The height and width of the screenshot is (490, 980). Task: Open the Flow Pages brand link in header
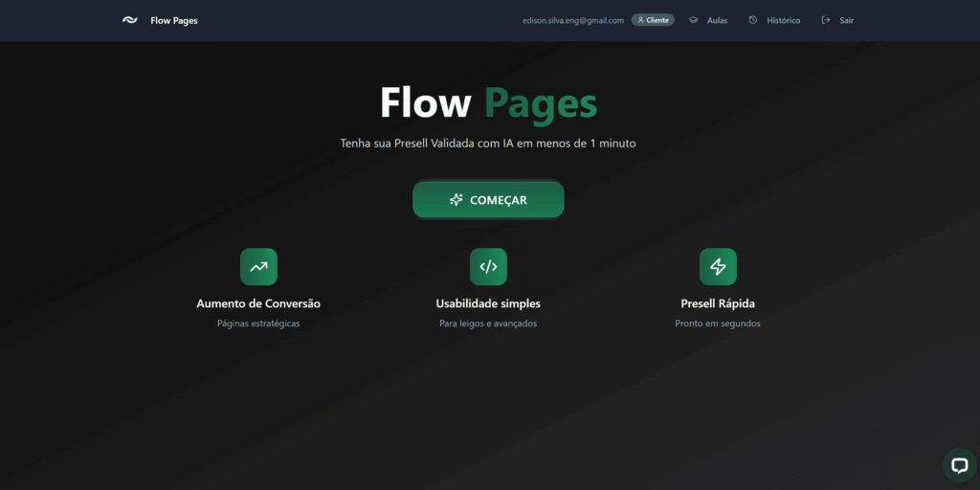pyautogui.click(x=174, y=21)
